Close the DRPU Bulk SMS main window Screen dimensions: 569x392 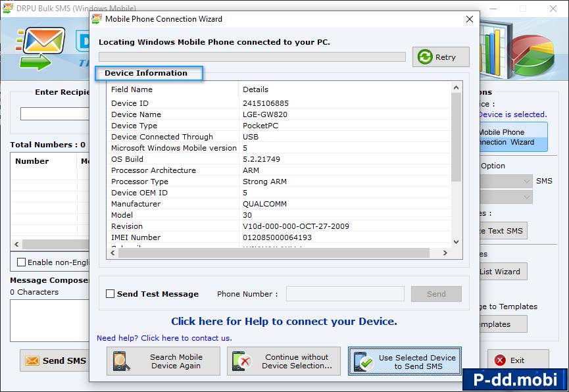pos(553,9)
